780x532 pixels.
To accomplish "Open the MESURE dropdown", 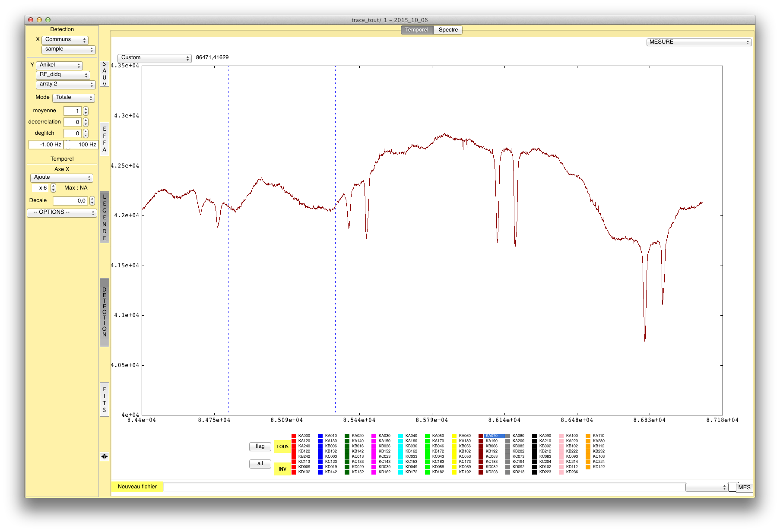I will click(698, 42).
